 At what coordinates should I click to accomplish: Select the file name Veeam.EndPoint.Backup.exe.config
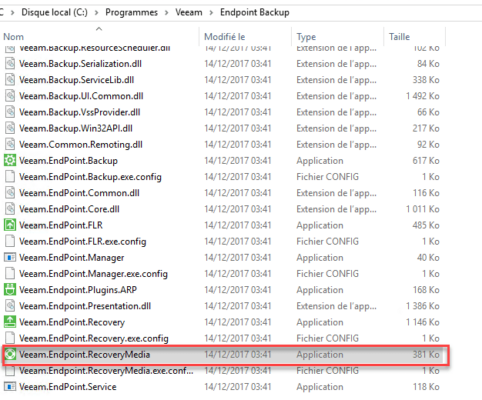[90, 177]
